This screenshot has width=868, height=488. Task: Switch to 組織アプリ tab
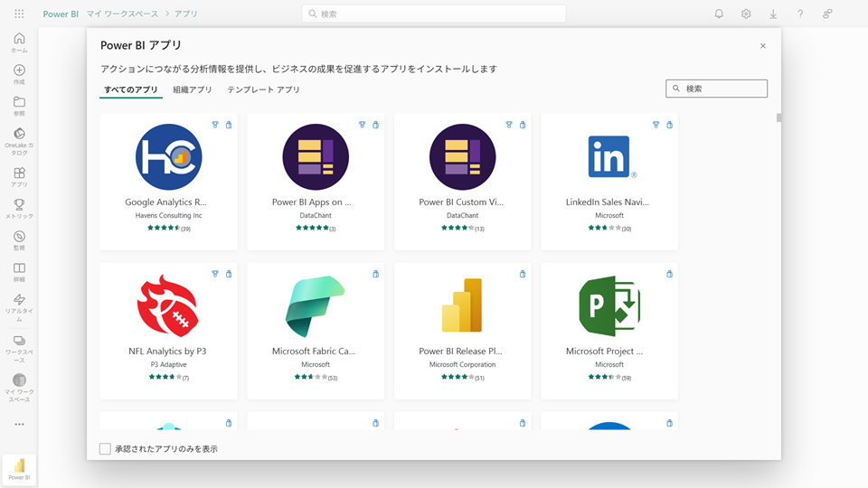point(192,89)
